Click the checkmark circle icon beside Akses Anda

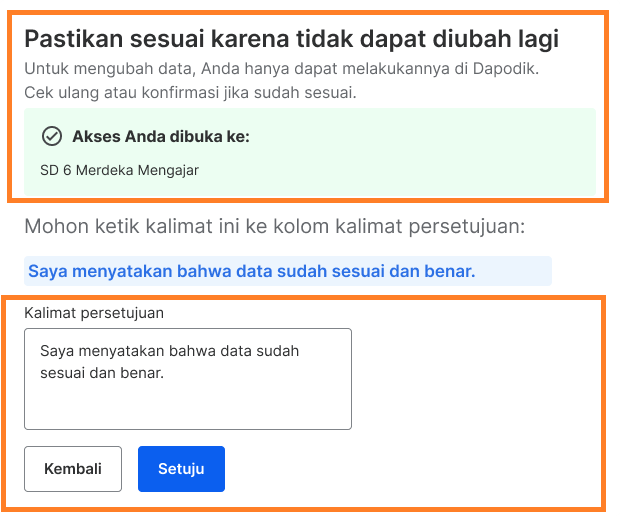(x=52, y=136)
